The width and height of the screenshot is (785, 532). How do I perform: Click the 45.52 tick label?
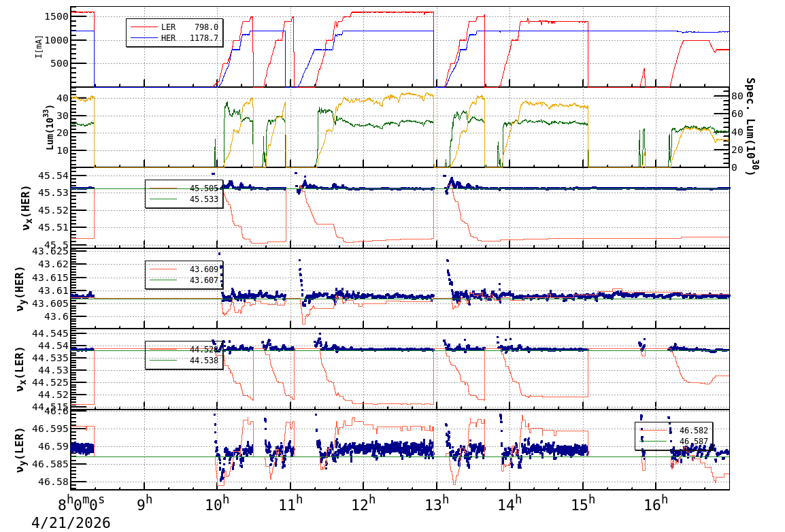pyautogui.click(x=54, y=210)
